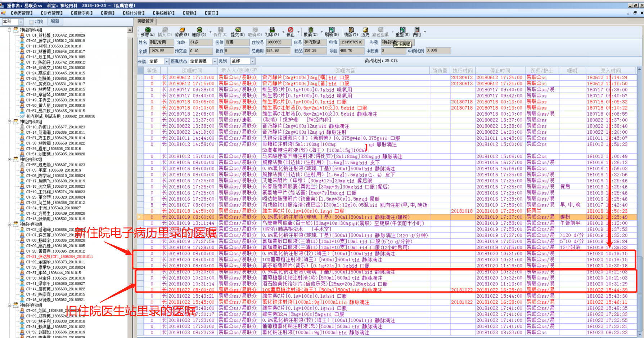Click the 删除(D) delete icon
This screenshot has width=644, height=338.
[x=199, y=30]
